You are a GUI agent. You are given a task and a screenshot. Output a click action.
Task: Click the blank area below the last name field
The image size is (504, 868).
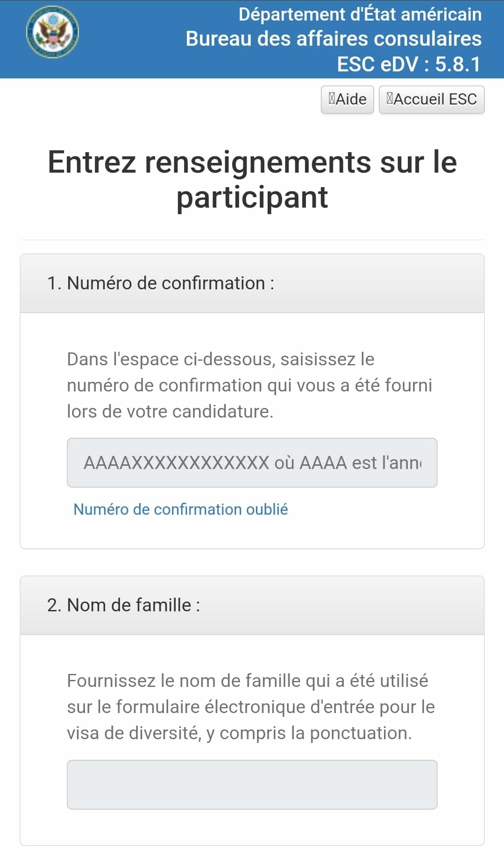tap(252, 828)
